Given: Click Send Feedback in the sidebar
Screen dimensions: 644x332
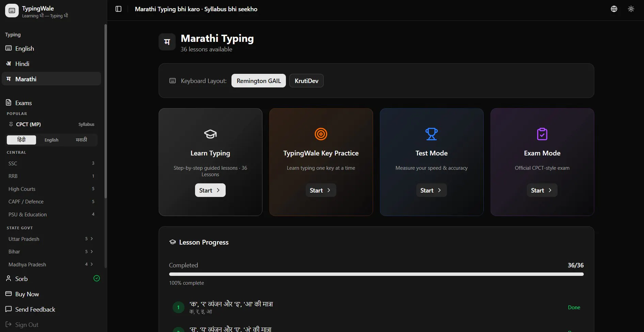Looking at the screenshot, I should pyautogui.click(x=51, y=309).
